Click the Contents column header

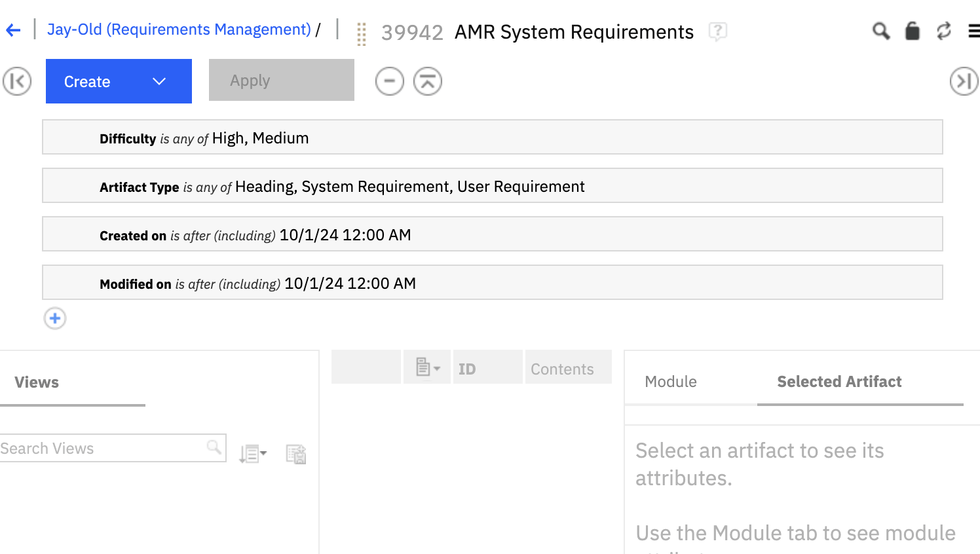[568, 367]
